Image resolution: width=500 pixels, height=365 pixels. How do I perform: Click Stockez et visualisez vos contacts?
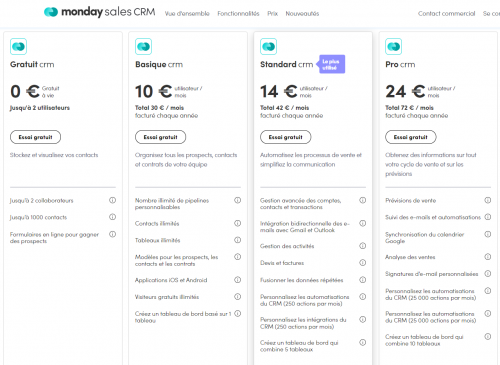54,155
